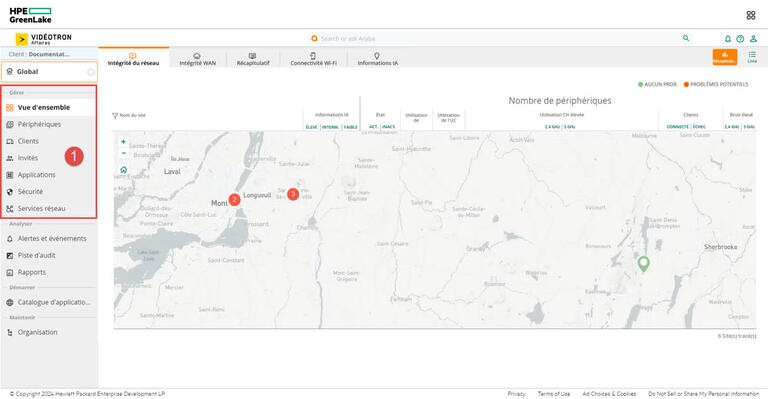Switch to the Liste view icon
The width and height of the screenshot is (768, 399).
tap(752, 57)
